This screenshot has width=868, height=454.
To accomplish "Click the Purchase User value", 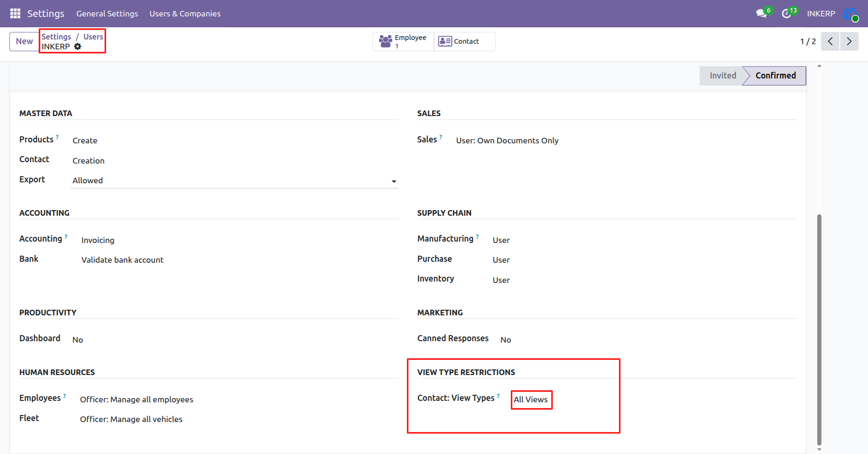I will point(501,260).
